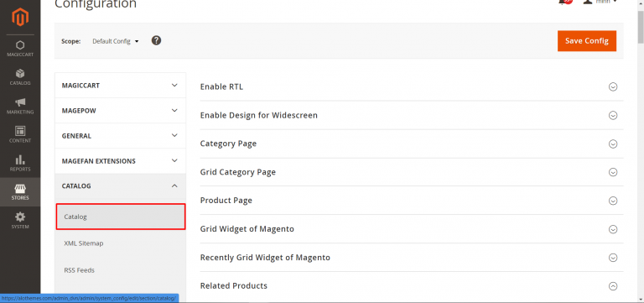Screen dimensions: 644x303
Task: Click the scope help question mark icon
Action: point(156,40)
